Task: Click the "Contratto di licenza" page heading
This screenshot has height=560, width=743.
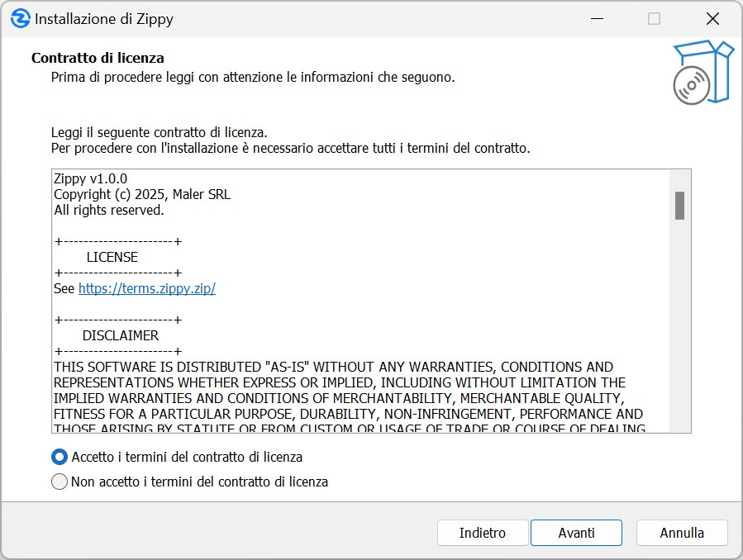Action: pyautogui.click(x=98, y=58)
